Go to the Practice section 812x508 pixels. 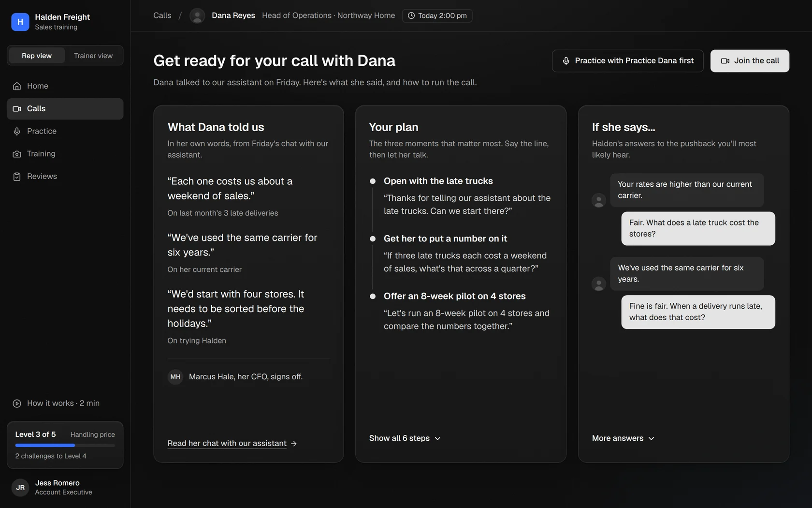tap(65, 131)
